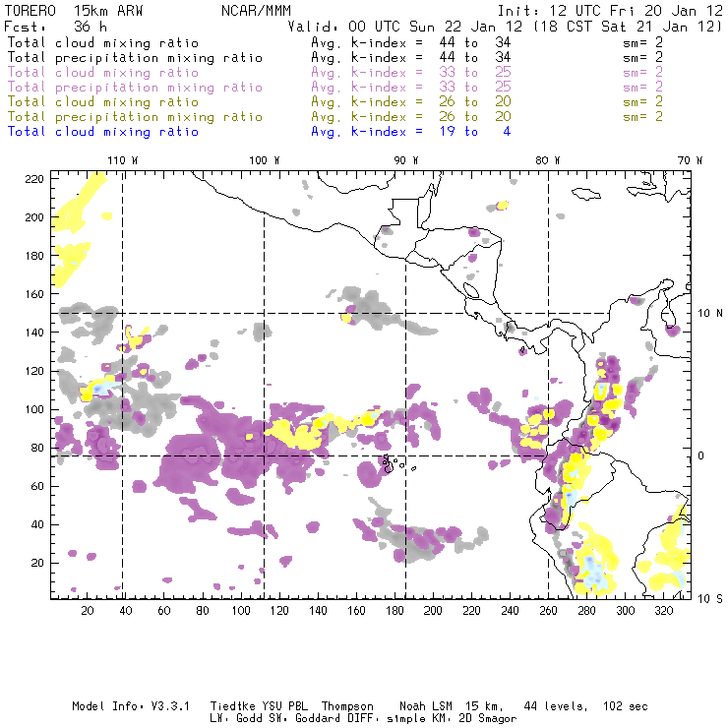Click the '90 W' longitude label
This screenshot has height=728, width=728.
tap(406, 160)
